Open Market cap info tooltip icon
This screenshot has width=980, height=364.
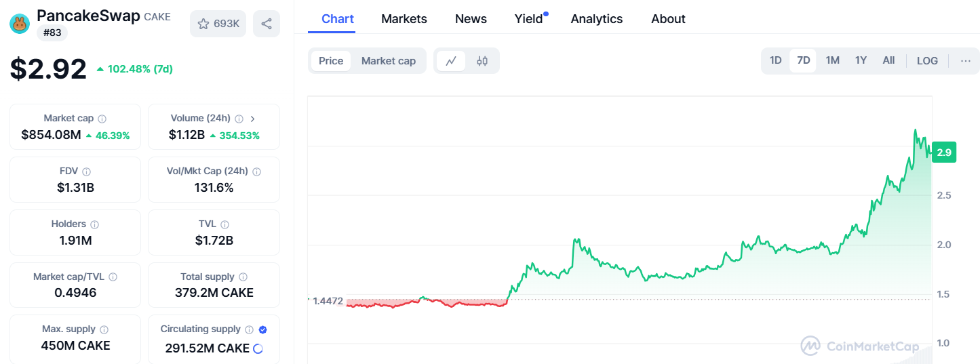(102, 119)
